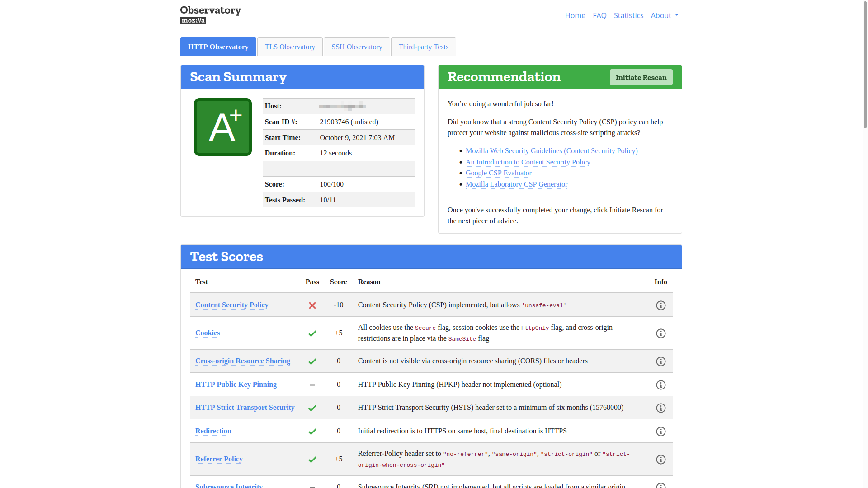The image size is (868, 488).
Task: Open info icon for Cross-origin Resource Sharing row
Action: (660, 361)
